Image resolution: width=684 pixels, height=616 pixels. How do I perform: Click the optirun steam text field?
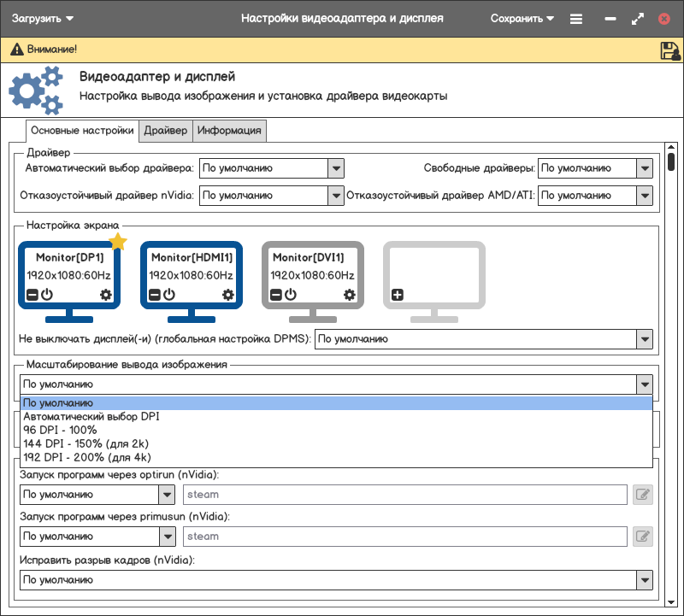click(x=405, y=494)
